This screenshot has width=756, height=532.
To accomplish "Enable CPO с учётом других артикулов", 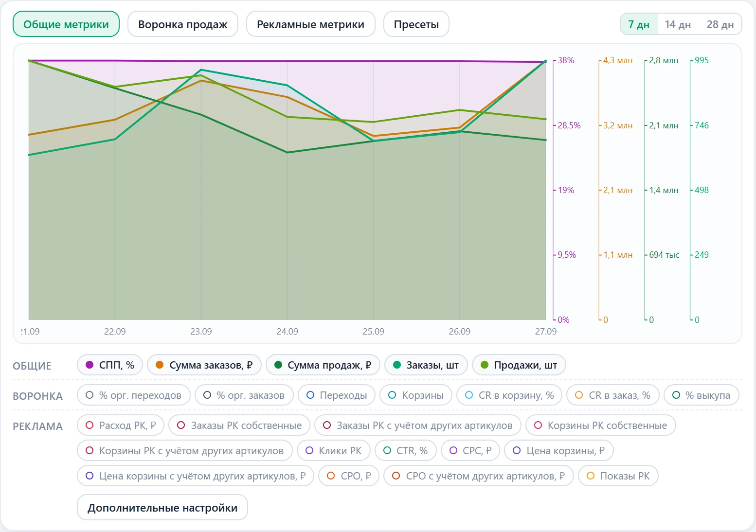I will (x=479, y=476).
